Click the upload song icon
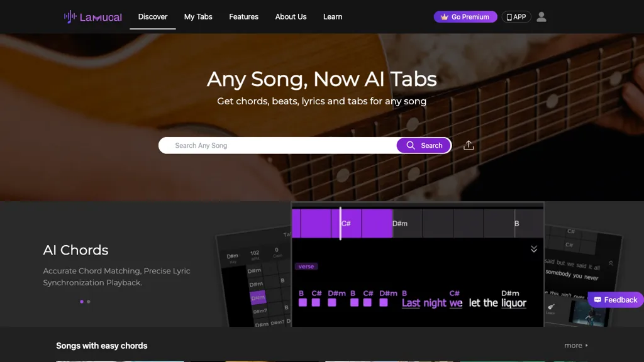The width and height of the screenshot is (644, 362). (469, 145)
